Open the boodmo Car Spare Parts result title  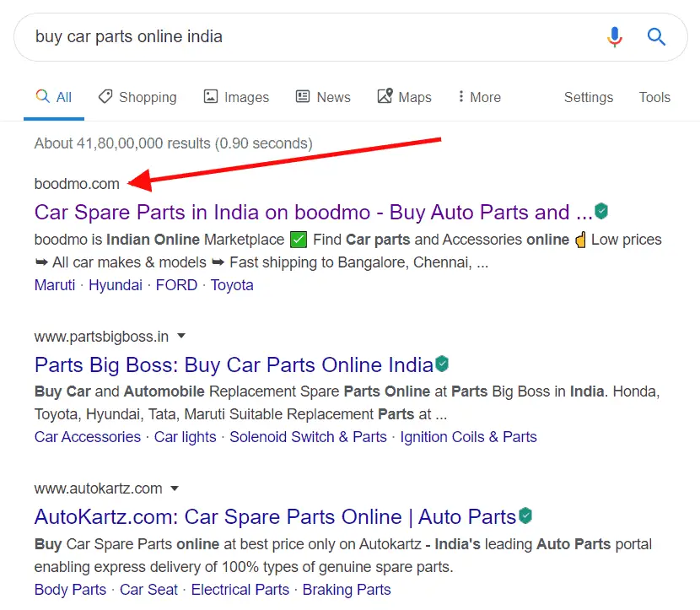[x=314, y=212]
